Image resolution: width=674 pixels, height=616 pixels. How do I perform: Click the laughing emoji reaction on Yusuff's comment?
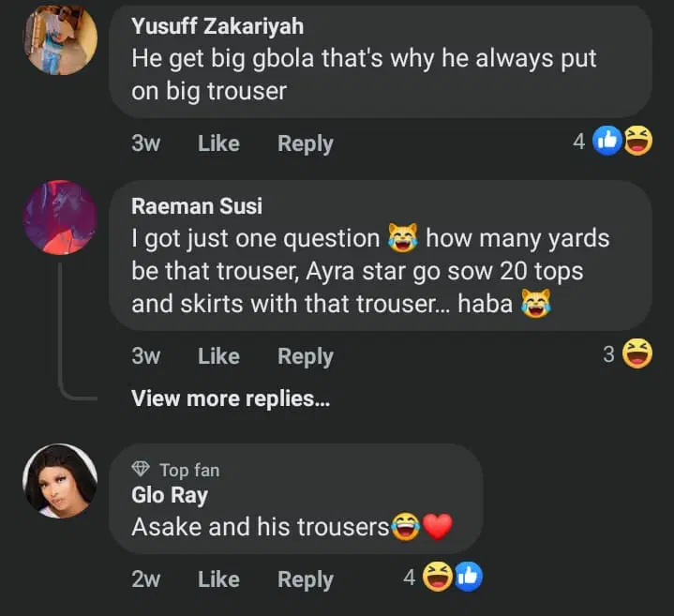pos(638,142)
